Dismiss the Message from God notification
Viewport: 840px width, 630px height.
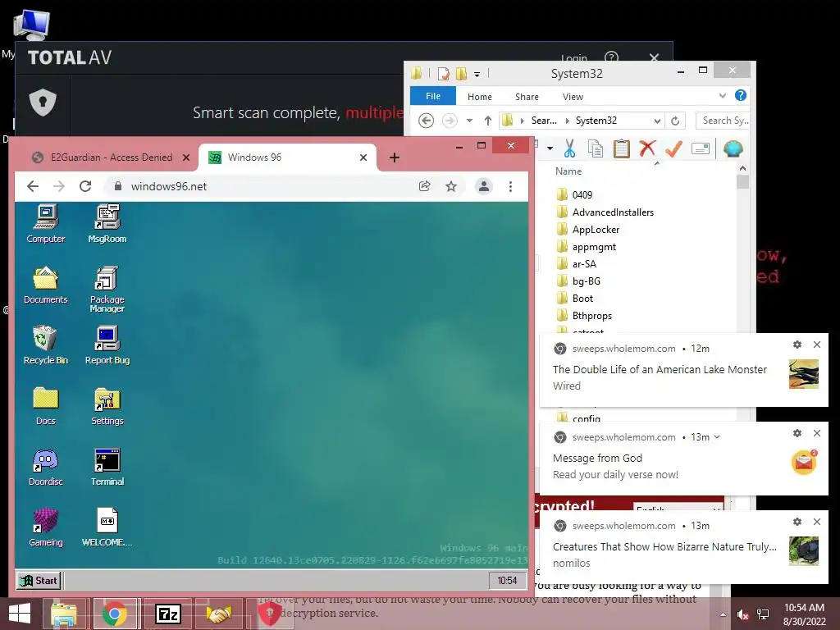[x=816, y=433]
